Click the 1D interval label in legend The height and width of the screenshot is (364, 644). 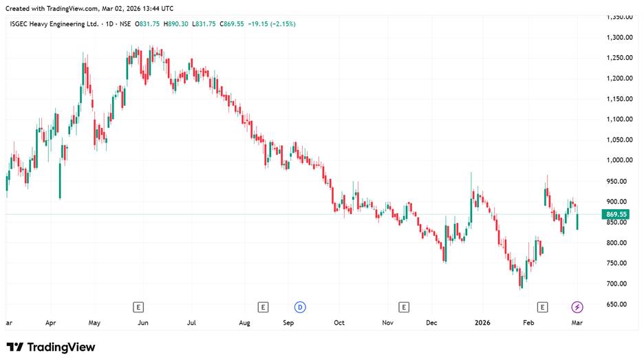(x=109, y=24)
